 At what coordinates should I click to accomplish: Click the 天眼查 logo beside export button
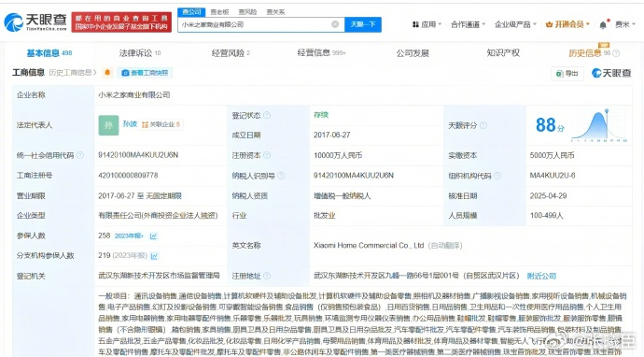[x=611, y=73]
